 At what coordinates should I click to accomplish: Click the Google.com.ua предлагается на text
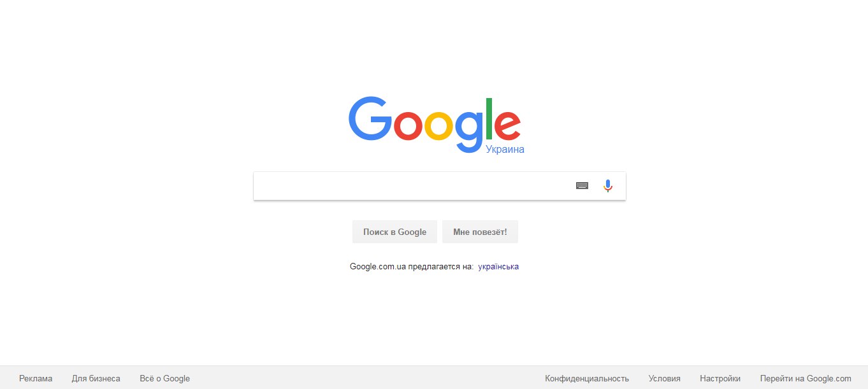pos(412,267)
